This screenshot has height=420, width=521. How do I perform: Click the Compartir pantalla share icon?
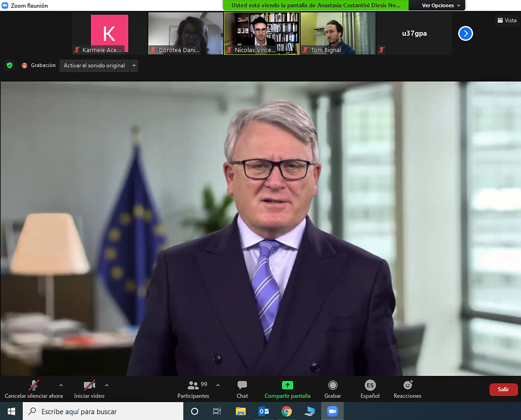[288, 385]
